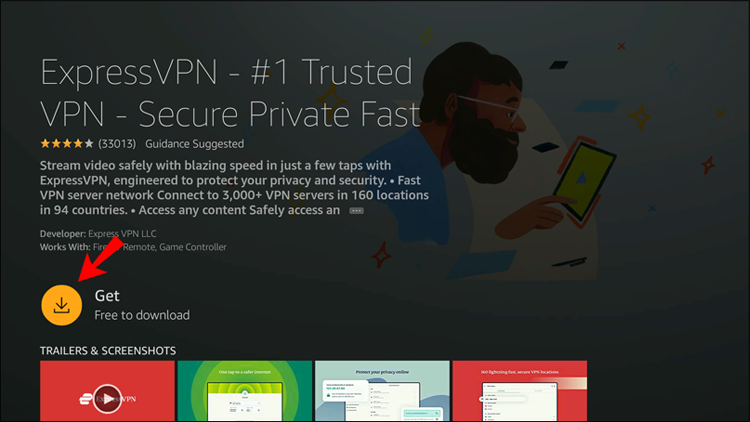
Task: Click the app description paragraph
Action: point(234,188)
